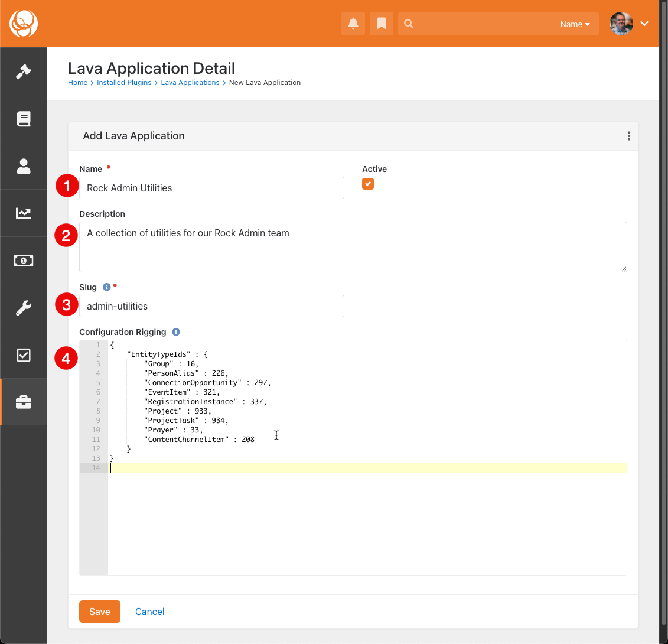
Task: Open the wrench icon sidebar section
Action: tap(24, 308)
